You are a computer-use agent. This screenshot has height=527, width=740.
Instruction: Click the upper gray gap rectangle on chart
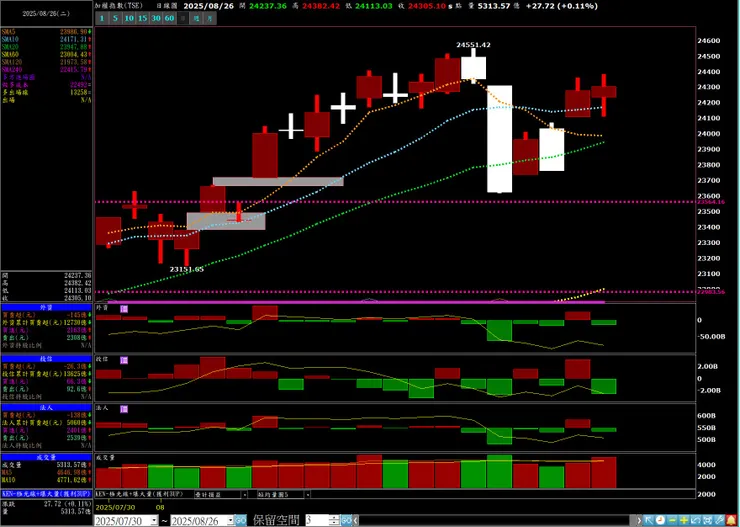278,182
